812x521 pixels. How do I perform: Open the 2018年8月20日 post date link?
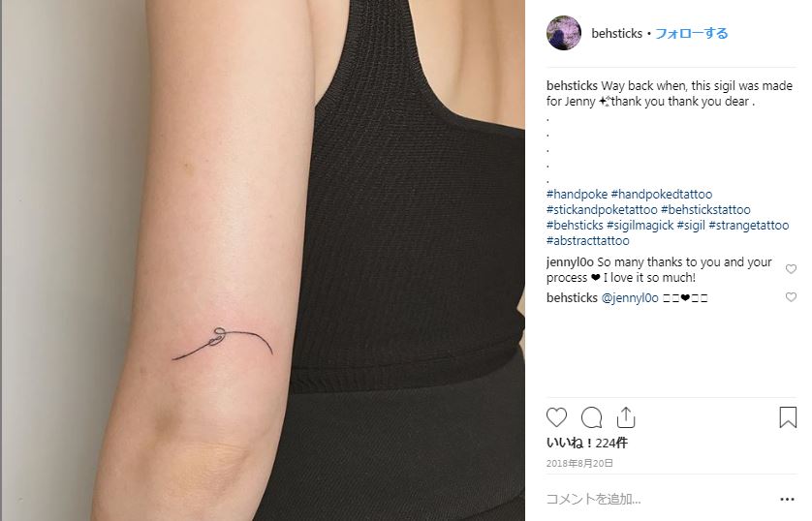(x=579, y=463)
